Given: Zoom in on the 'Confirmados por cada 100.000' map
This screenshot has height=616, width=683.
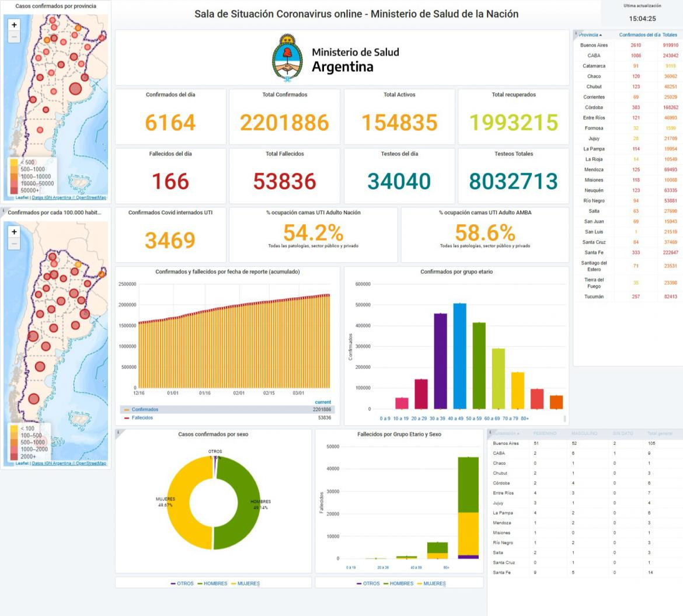Looking at the screenshot, I should (x=15, y=232).
